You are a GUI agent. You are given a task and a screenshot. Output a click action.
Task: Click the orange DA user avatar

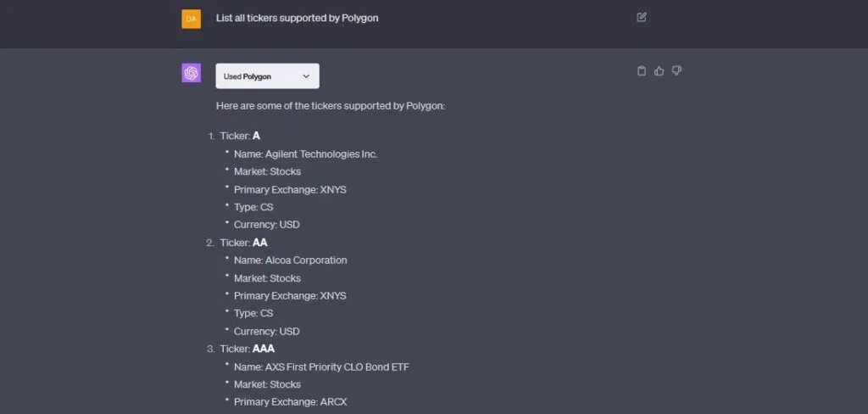coord(192,18)
